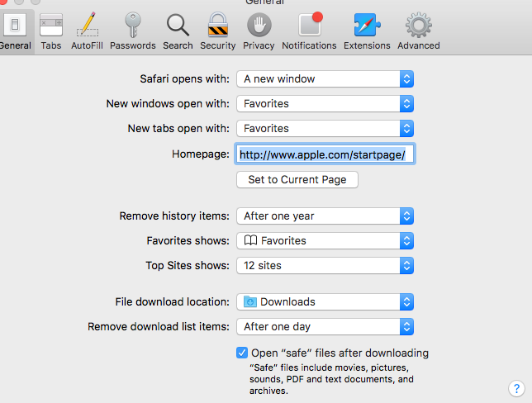Image resolution: width=532 pixels, height=403 pixels.
Task: Open the General preferences pane
Action: 15,32
